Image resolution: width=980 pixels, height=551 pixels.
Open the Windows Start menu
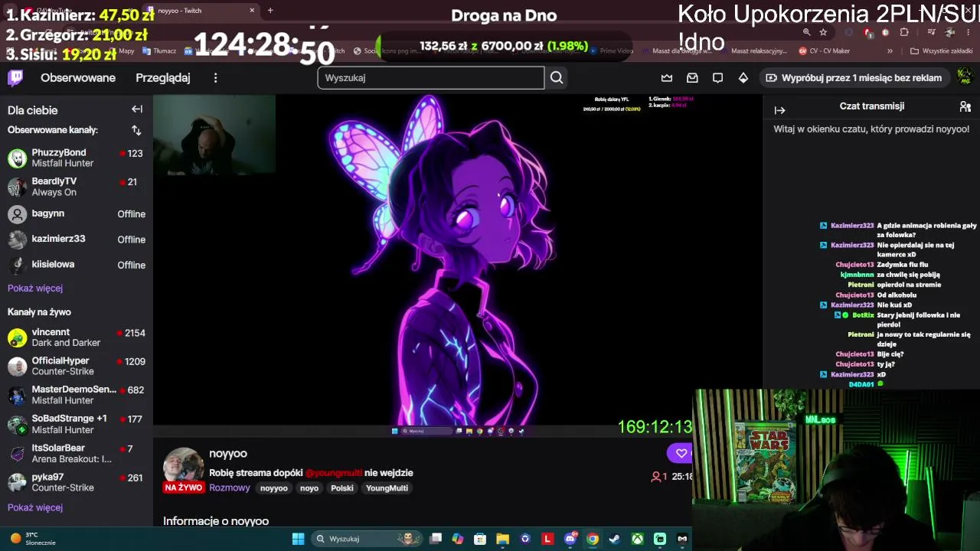coord(298,539)
